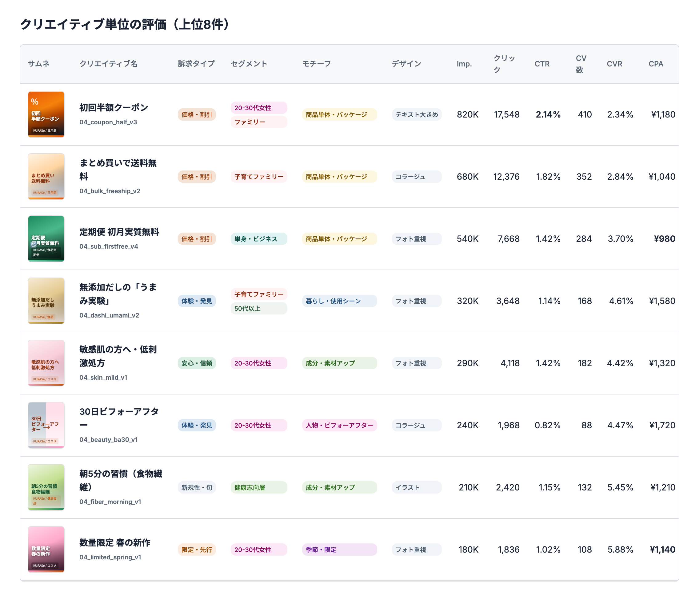Click the 限定・先行 appeal tag

(197, 550)
